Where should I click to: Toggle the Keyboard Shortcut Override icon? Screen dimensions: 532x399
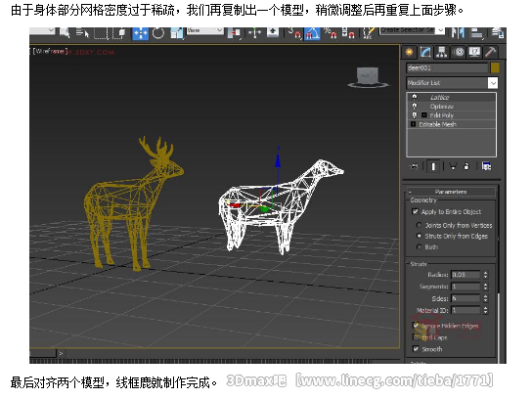point(273,32)
